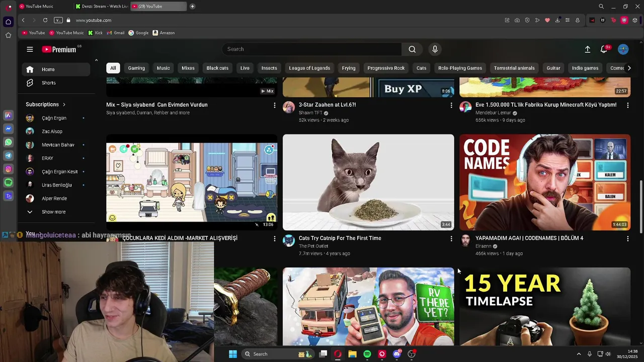Open Amazon bookmark in bookmarks bar
The image size is (644, 362).
click(x=164, y=33)
